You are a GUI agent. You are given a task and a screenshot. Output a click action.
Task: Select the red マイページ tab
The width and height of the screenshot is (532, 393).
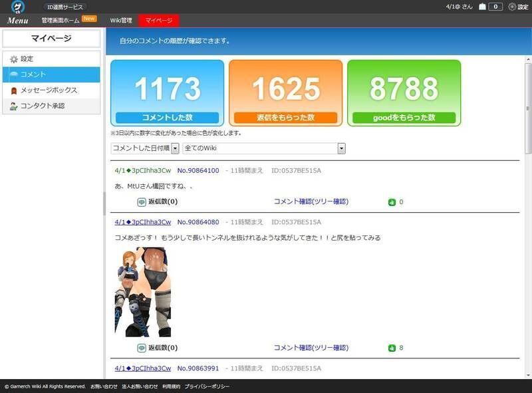click(x=159, y=21)
